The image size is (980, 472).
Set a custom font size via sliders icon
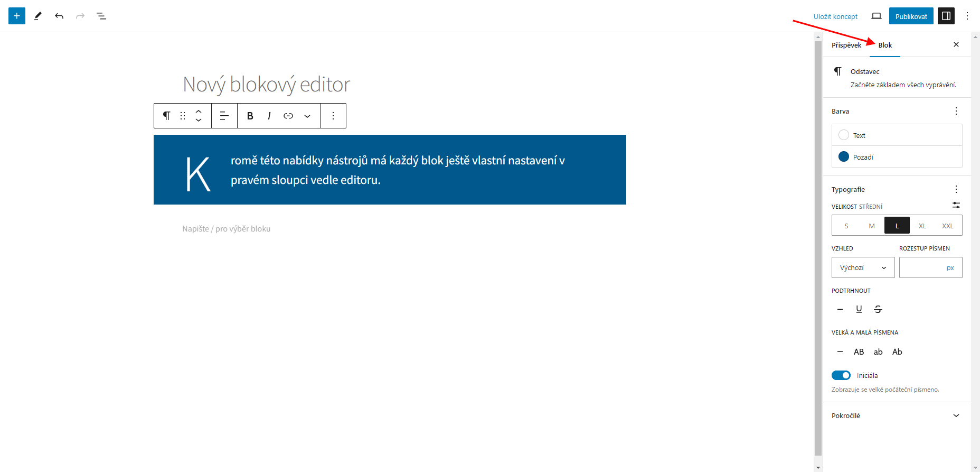(956, 205)
